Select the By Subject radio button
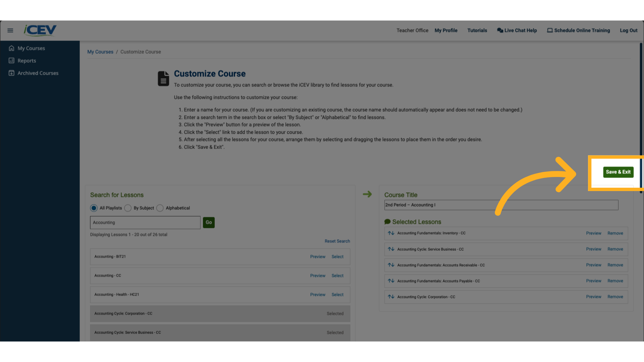The height and width of the screenshot is (362, 644). (x=128, y=208)
